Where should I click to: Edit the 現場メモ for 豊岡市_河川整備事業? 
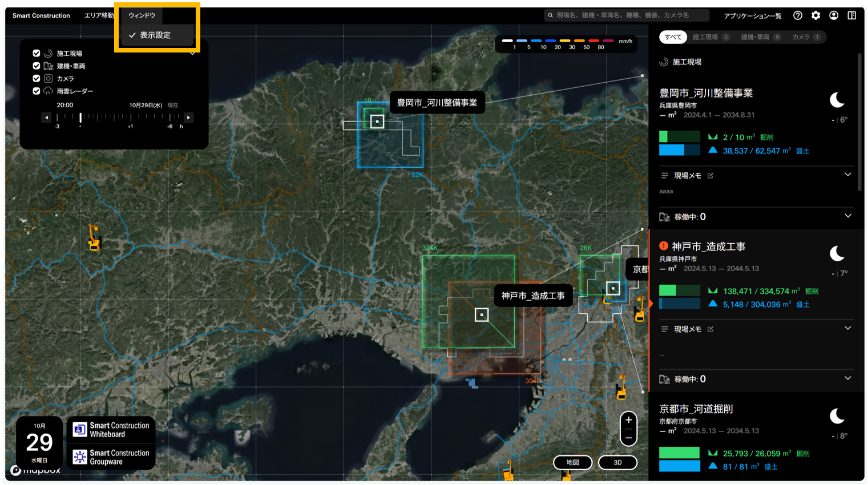(x=710, y=176)
